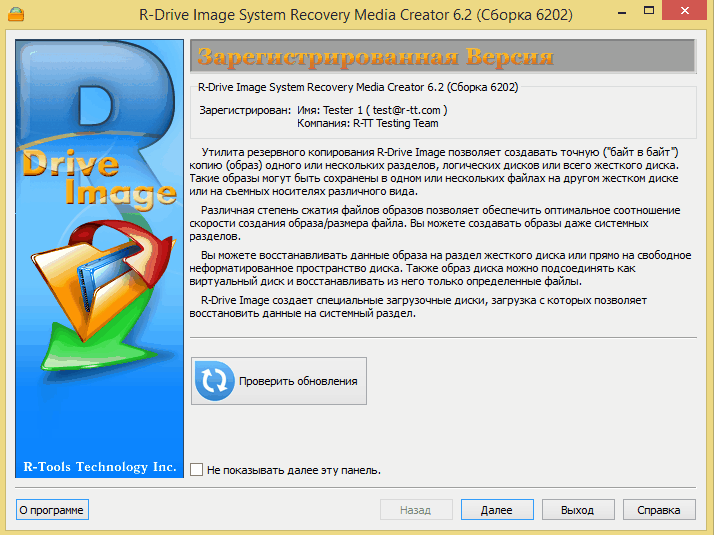The height and width of the screenshot is (535, 714).
Task: Open the О программе dialog
Action: (52, 510)
